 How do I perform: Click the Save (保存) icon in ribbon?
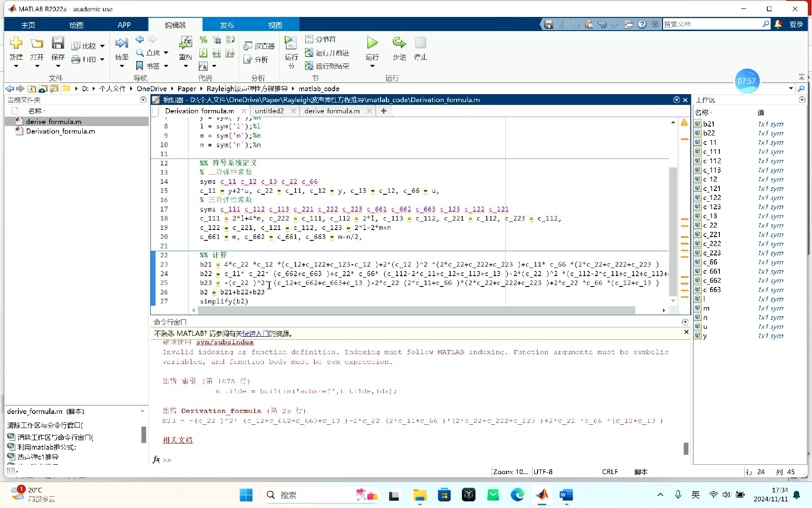pos(58,43)
